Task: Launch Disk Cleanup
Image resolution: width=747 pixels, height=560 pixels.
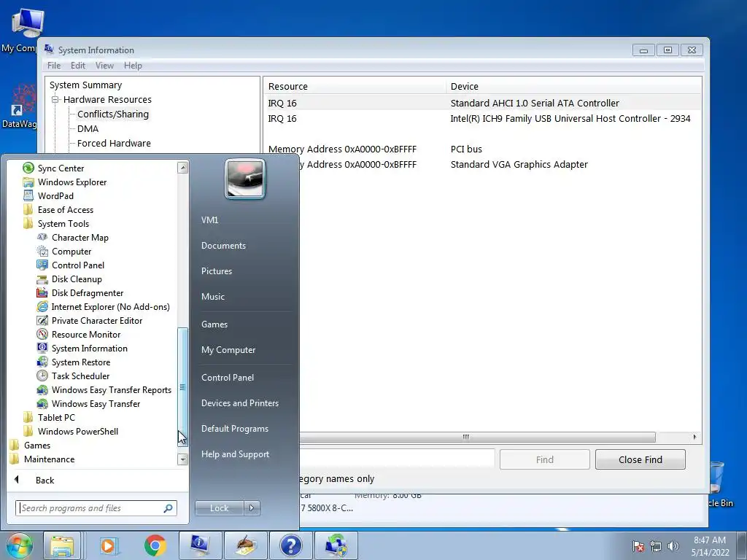Action: 69,279
